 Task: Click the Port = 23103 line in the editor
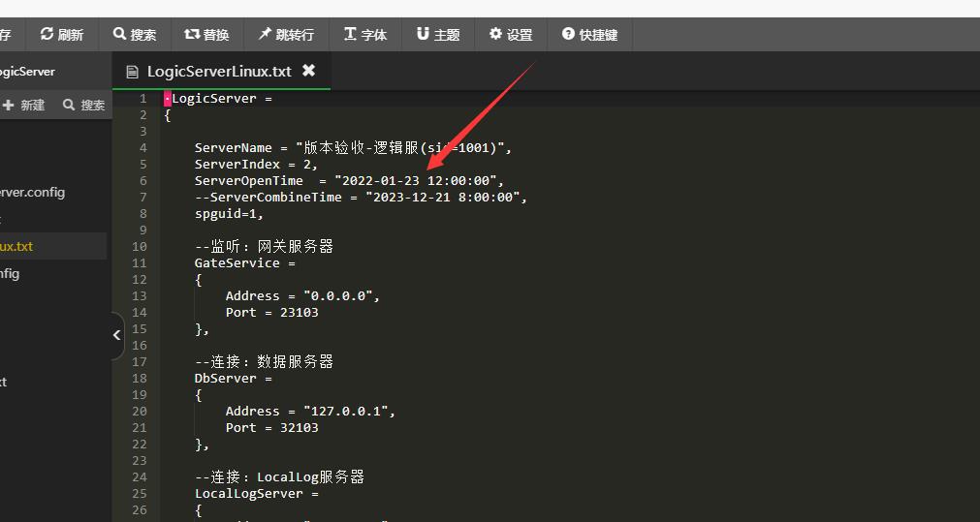pos(271,312)
